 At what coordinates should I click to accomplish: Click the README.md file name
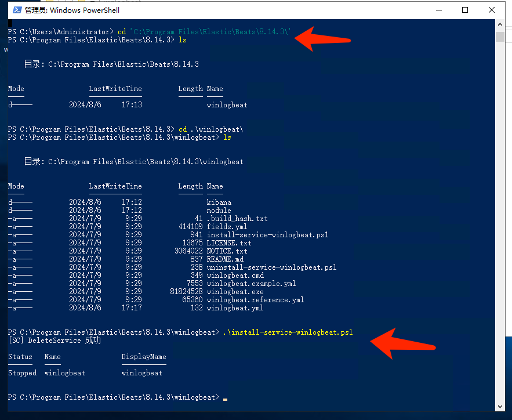click(225, 259)
